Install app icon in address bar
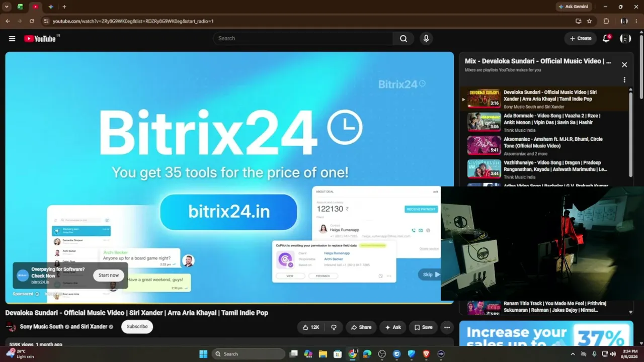Image resolution: width=644 pixels, height=362 pixels. (579, 21)
